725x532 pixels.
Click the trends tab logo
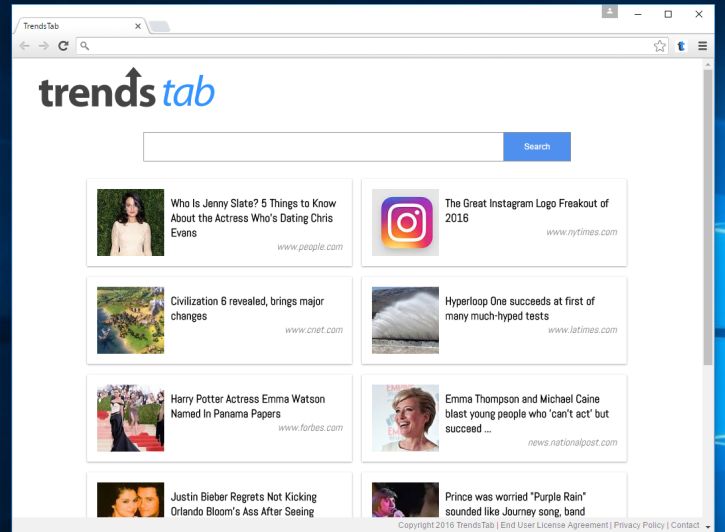point(127,88)
